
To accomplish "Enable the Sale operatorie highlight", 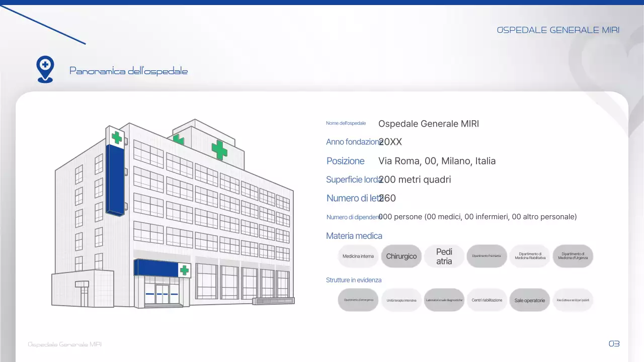I will click(529, 300).
